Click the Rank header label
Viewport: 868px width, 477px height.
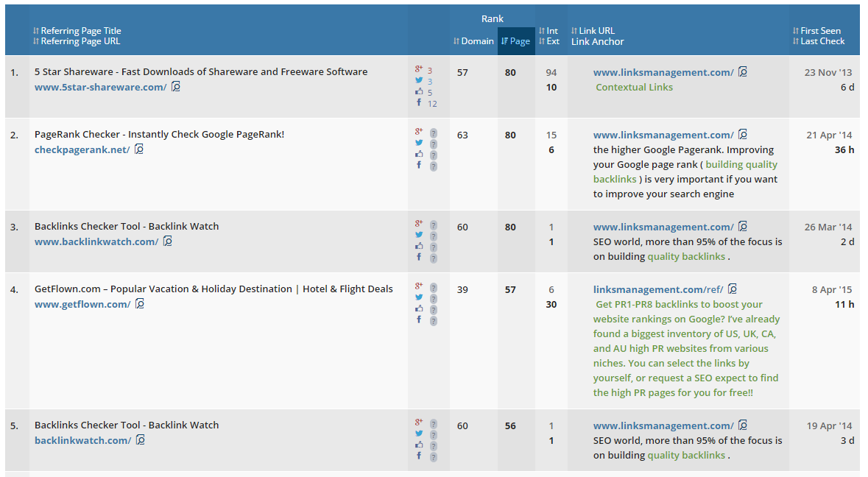coord(492,19)
